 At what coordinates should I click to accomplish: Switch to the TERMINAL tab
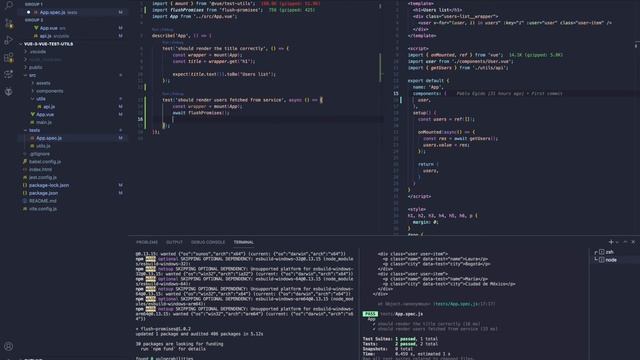(244, 242)
